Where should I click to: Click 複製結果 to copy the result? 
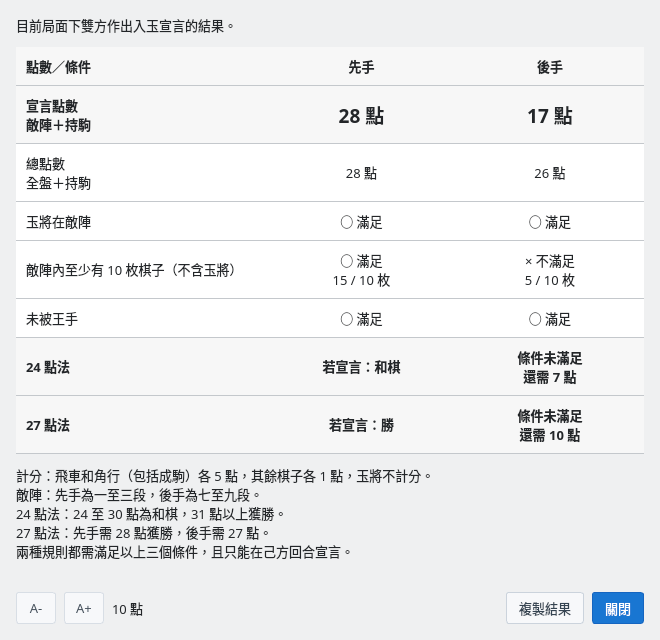(545, 608)
